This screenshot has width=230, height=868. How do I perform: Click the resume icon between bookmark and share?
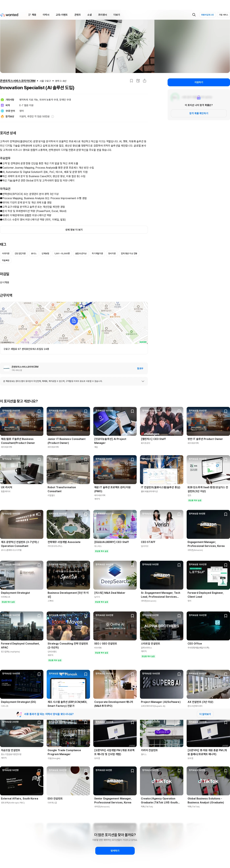pos(138,81)
